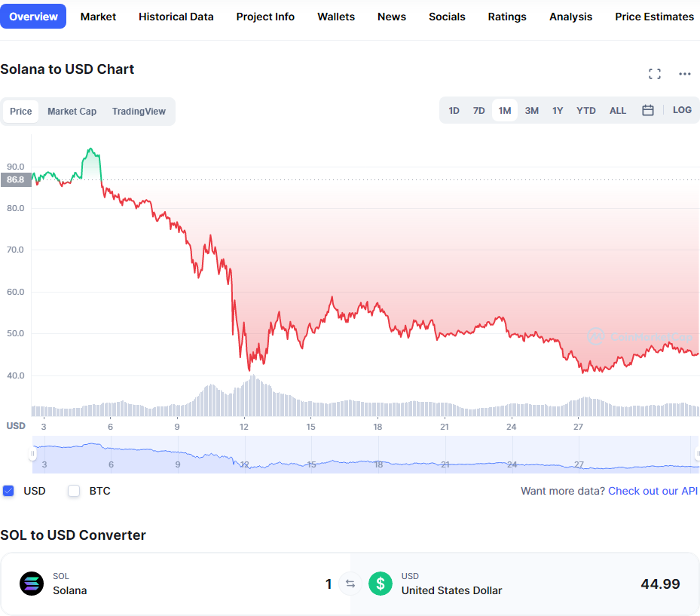Click the Solana to USD Chart heading
Viewport: 700px width, 616px height.
tap(67, 69)
